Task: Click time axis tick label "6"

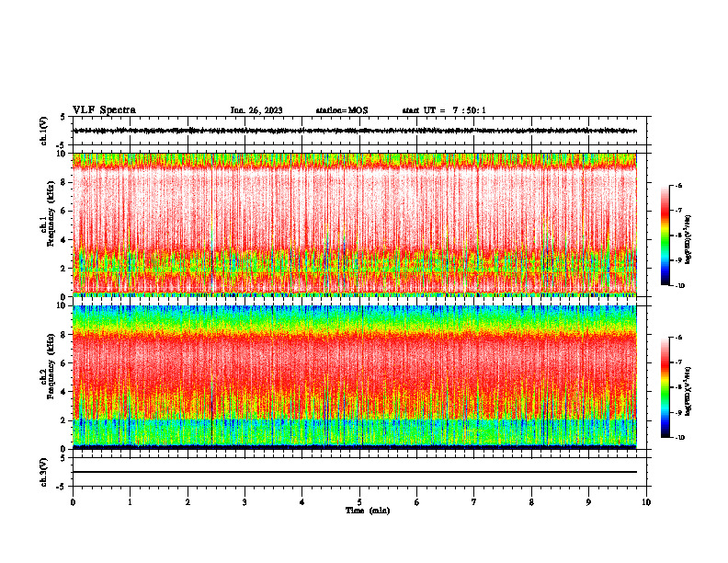Action: point(417,502)
